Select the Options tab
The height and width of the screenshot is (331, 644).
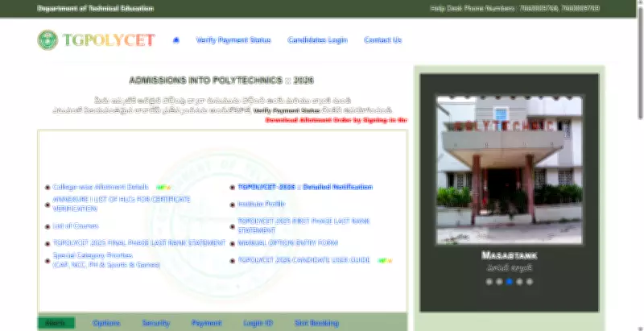pyautogui.click(x=106, y=323)
